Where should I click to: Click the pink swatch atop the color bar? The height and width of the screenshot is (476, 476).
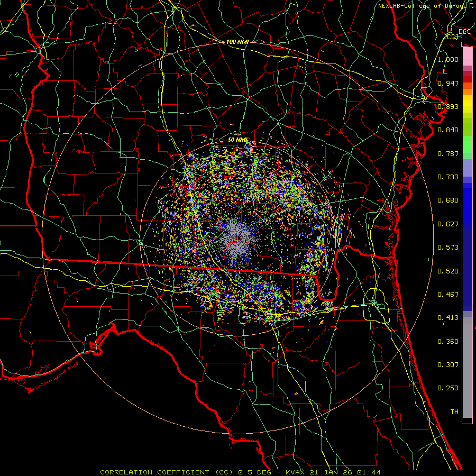click(467, 57)
